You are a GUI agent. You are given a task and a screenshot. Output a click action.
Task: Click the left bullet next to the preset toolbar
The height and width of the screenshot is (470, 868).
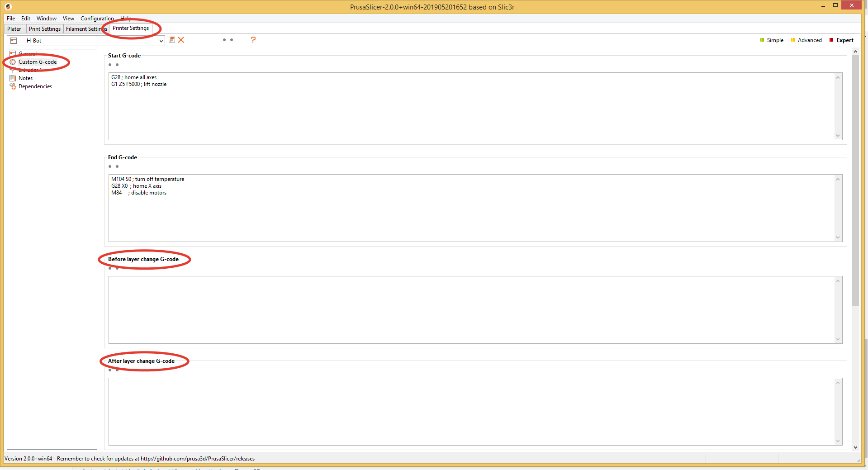click(x=224, y=40)
